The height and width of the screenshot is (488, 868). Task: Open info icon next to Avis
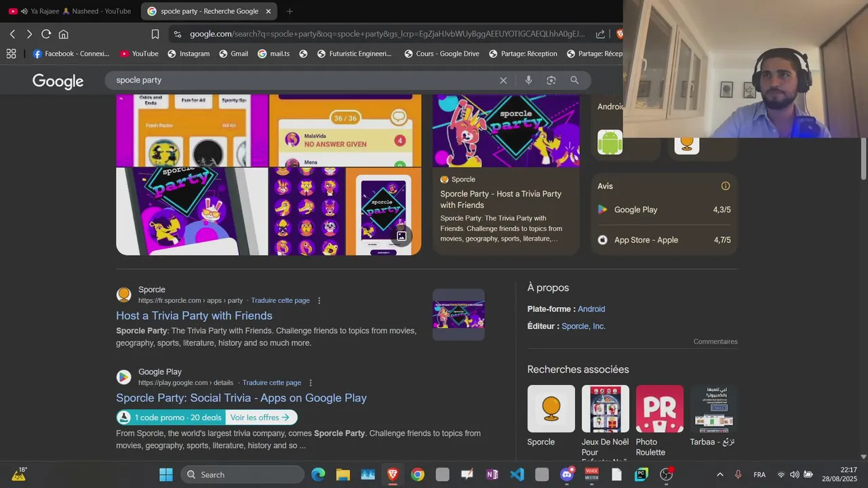pyautogui.click(x=726, y=186)
